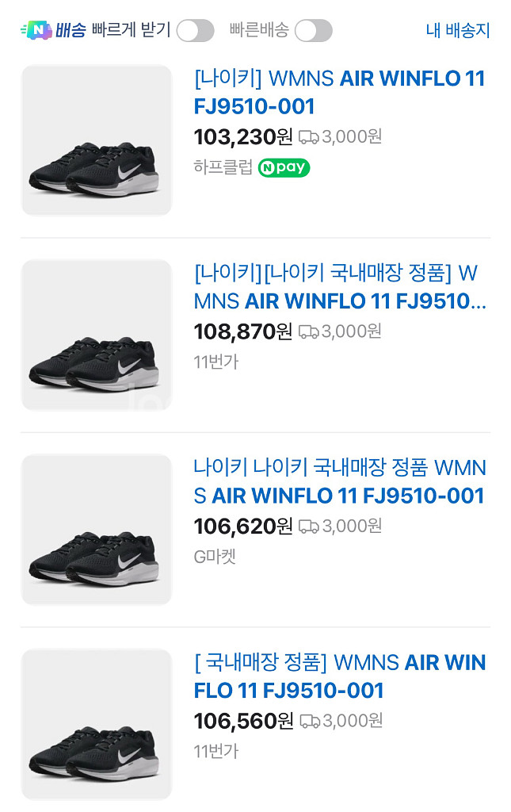Viewport: 511px width, 812px height.
Task: View shoe thumbnail of the G마켓 listing
Action: pyautogui.click(x=96, y=529)
